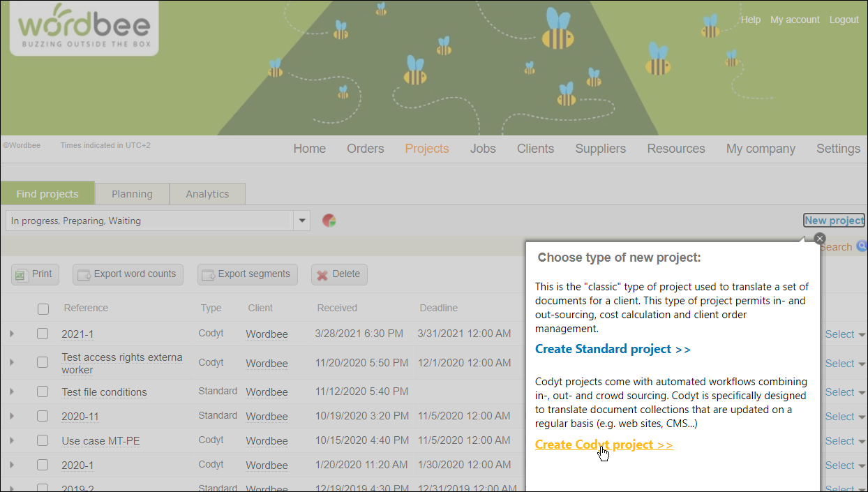
Task: Click Export segments button
Action: (247, 274)
